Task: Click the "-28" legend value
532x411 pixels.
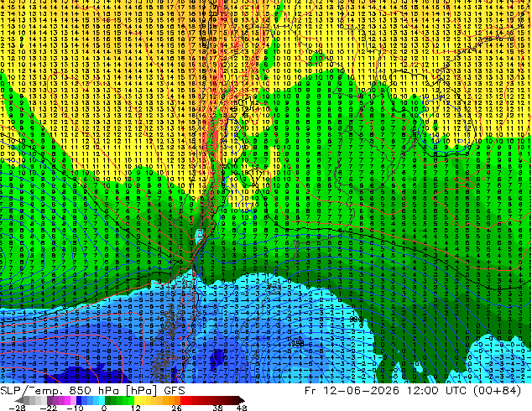Action: point(17,408)
